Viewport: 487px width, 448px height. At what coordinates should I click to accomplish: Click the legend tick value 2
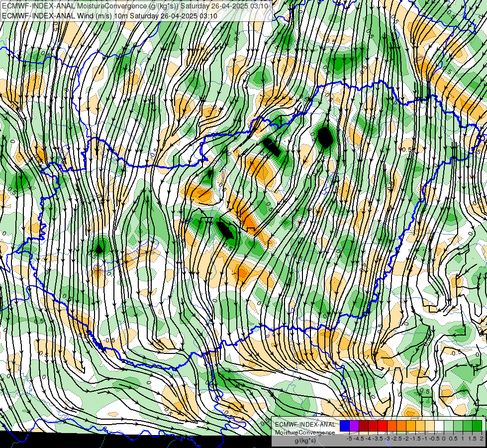coord(482,439)
